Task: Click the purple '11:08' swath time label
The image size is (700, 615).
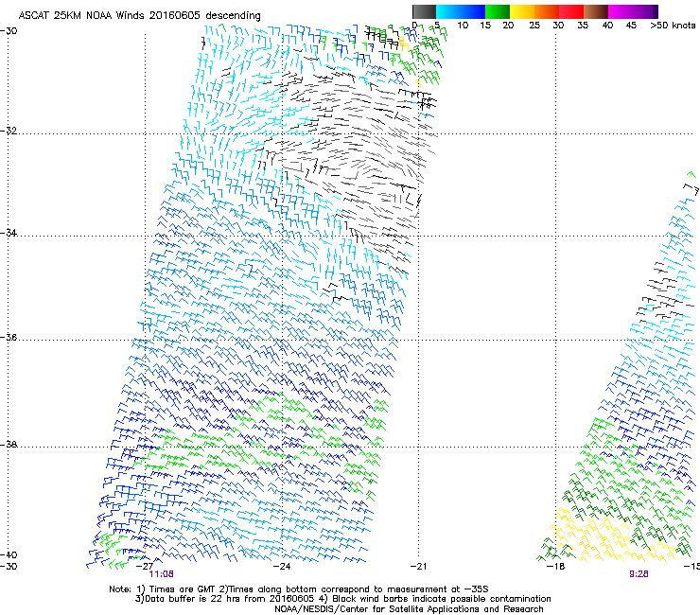Action: (x=161, y=574)
